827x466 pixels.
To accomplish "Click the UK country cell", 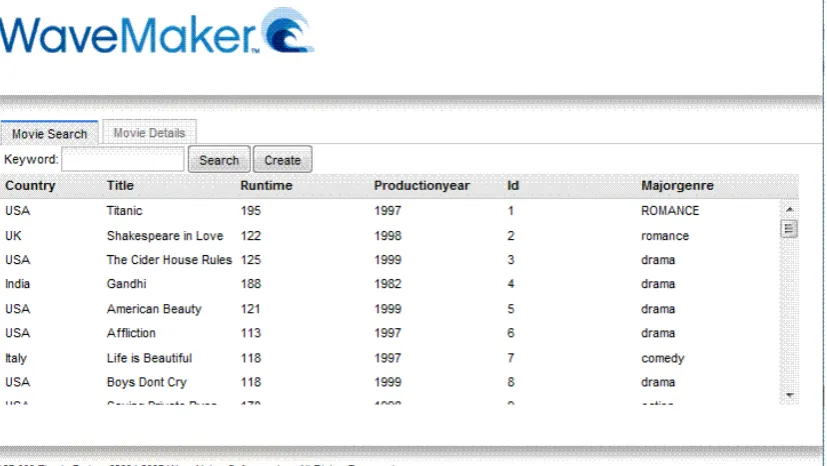I will pos(13,236).
